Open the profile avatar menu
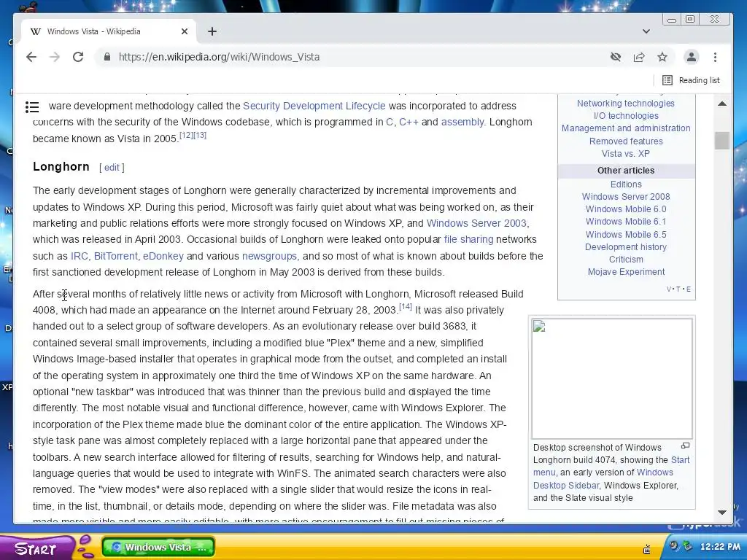This screenshot has height=560, width=747. pyautogui.click(x=692, y=57)
